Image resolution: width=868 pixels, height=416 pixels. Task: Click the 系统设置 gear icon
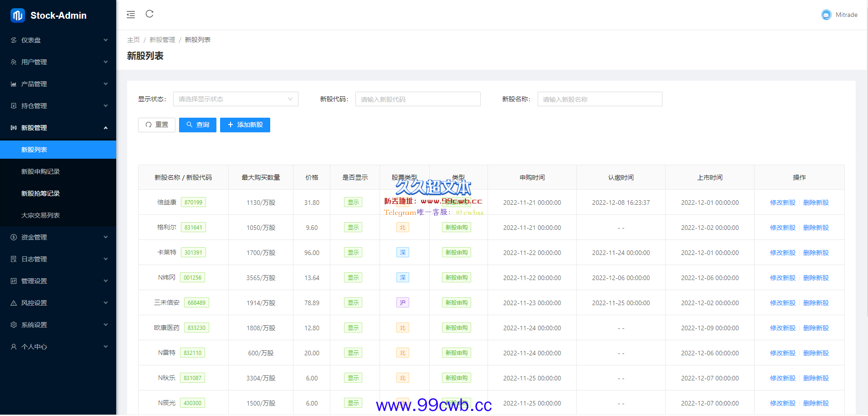(x=14, y=325)
